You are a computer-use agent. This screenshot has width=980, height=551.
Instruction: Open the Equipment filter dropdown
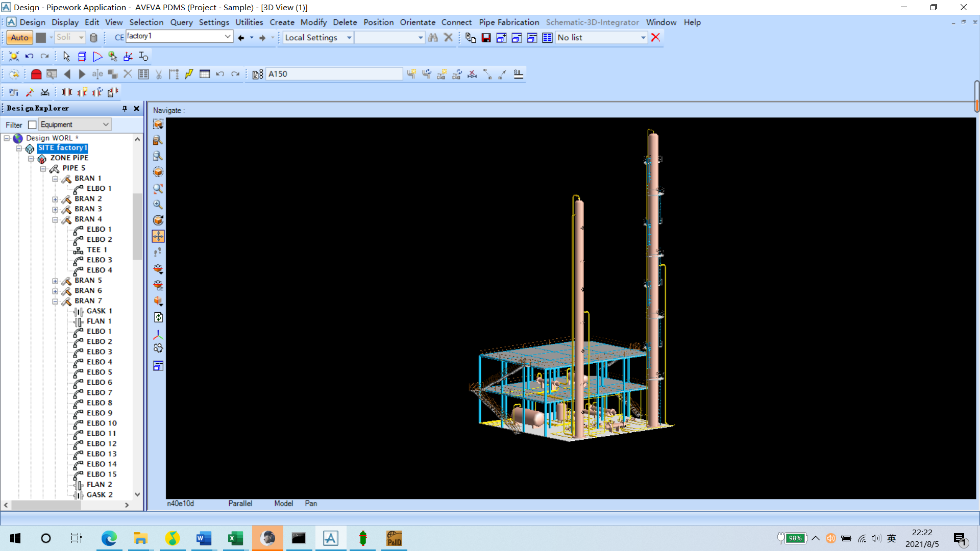(106, 124)
